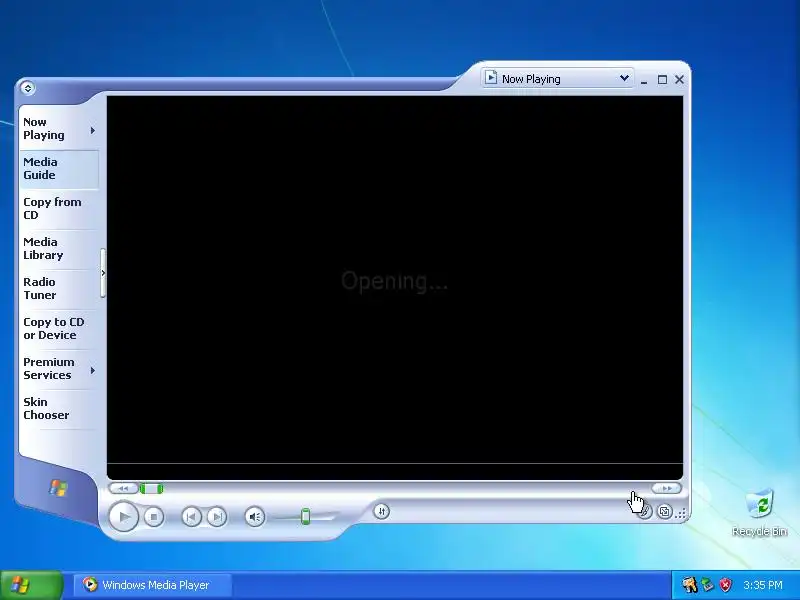Go to Copy from CD
This screenshot has width=800, height=600.
(x=59, y=209)
